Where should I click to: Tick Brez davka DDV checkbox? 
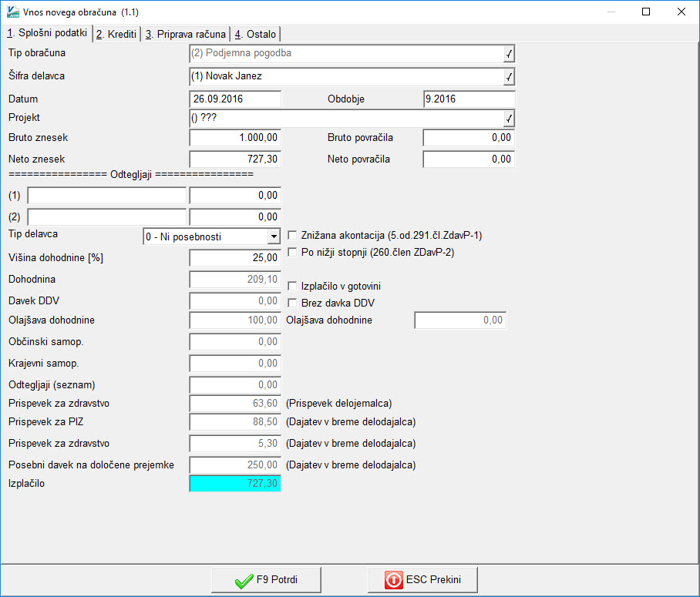292,303
